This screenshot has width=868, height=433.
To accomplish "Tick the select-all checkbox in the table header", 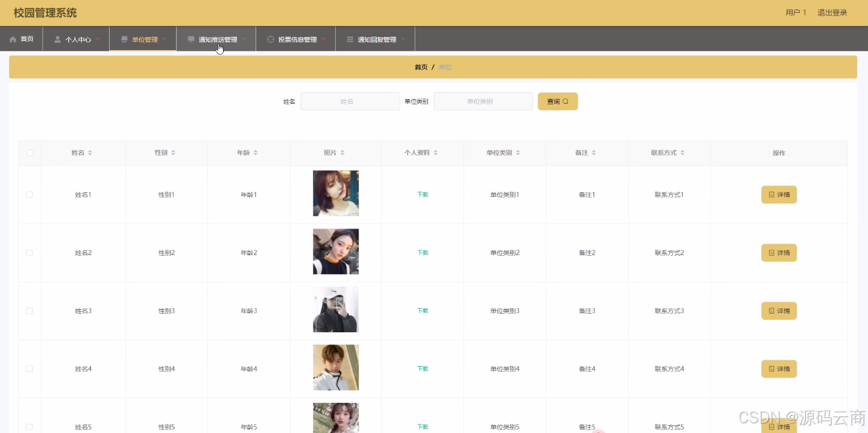I will [30, 153].
